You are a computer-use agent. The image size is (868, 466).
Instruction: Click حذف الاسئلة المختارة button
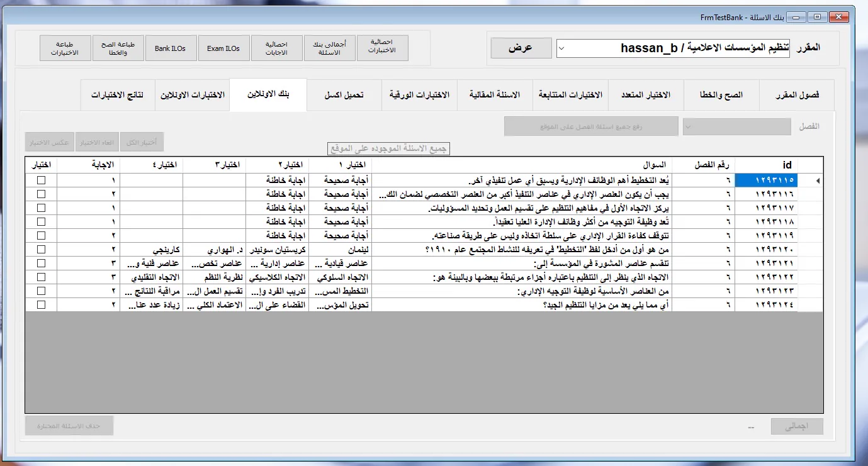click(x=69, y=426)
